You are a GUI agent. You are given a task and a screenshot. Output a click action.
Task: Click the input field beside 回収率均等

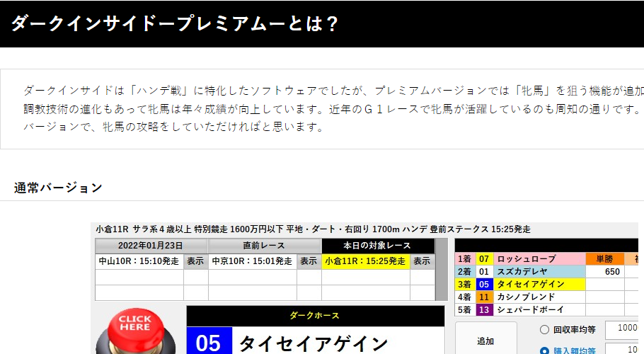624,329
